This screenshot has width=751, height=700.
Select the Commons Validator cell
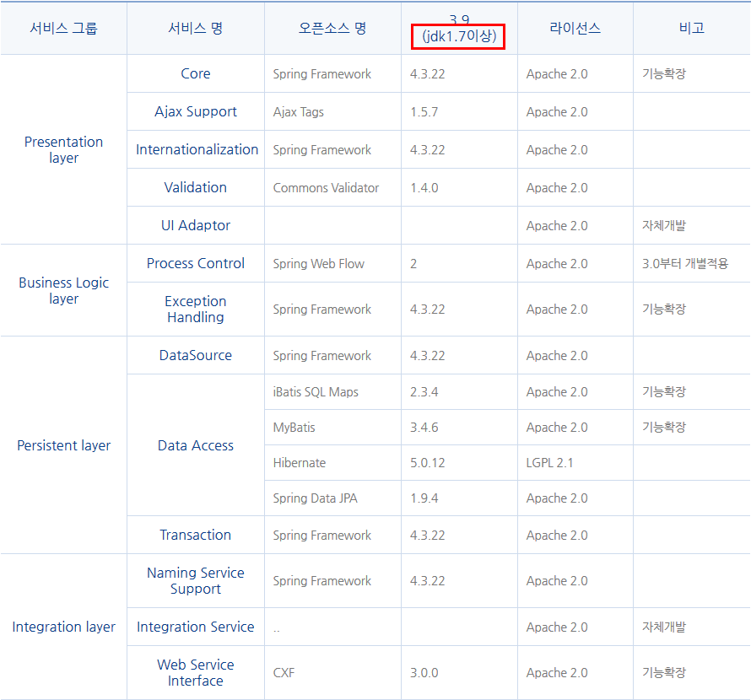click(332, 187)
